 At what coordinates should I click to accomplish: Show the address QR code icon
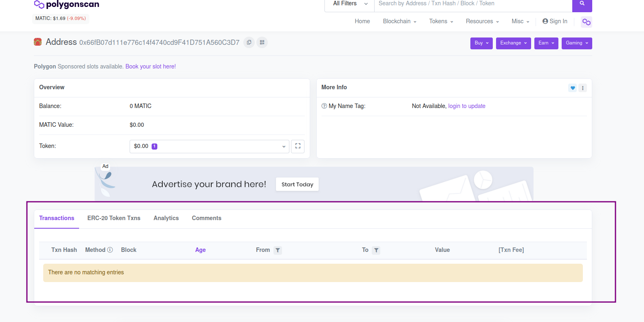262,42
